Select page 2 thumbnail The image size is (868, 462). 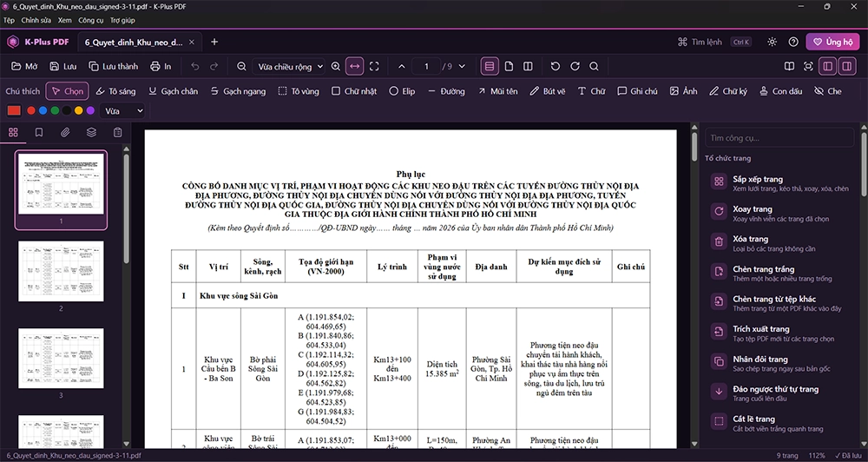click(x=61, y=272)
